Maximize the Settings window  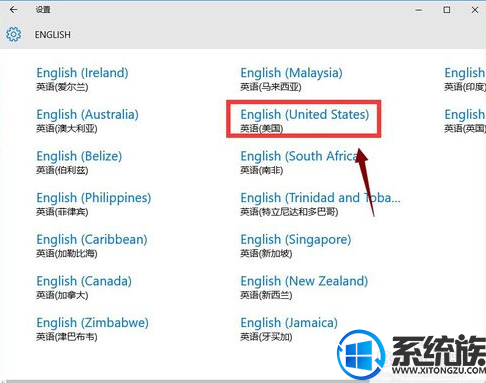(447, 10)
